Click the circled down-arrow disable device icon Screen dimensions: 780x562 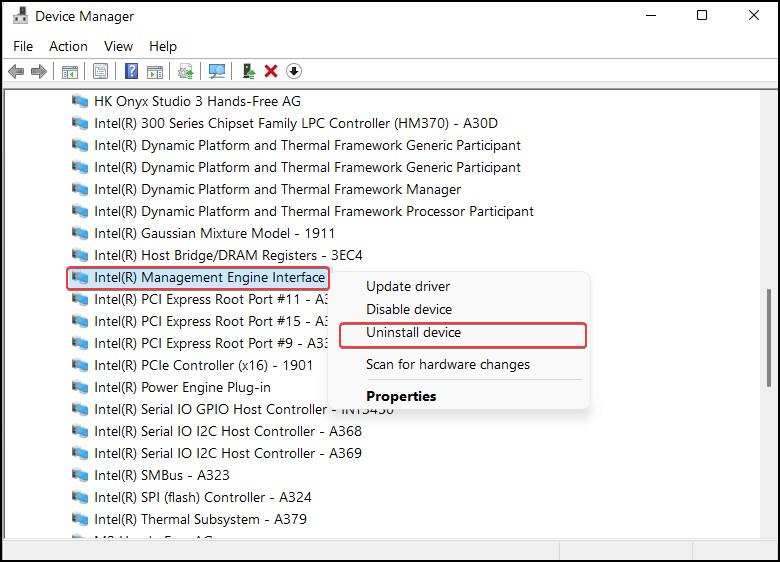click(x=294, y=71)
